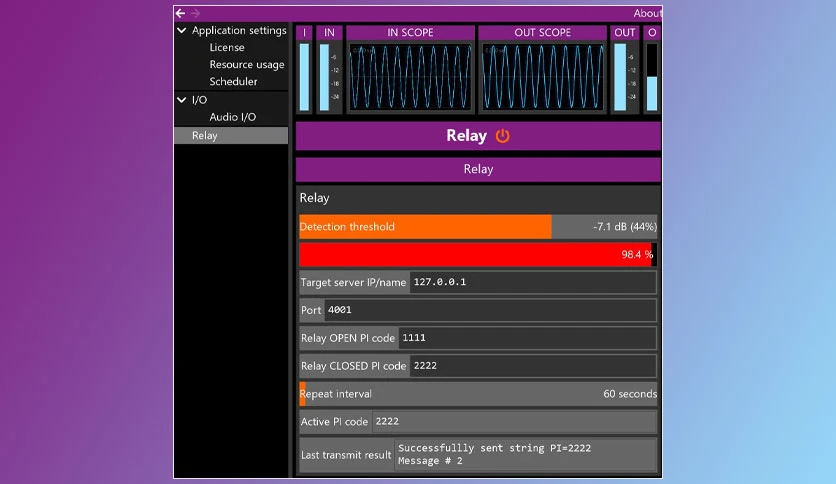Screen dimensions: 836x484
Task: Click the OUT SCOPE waveform display
Action: tap(543, 77)
